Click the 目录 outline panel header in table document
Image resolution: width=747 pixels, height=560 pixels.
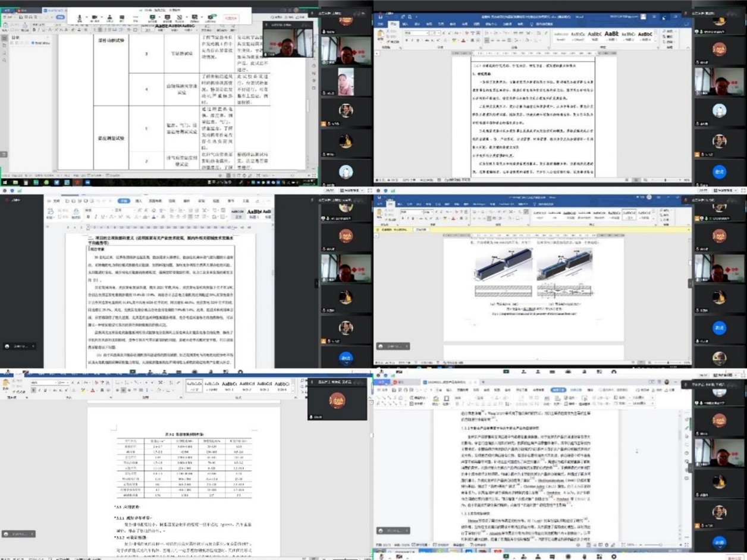point(16,37)
